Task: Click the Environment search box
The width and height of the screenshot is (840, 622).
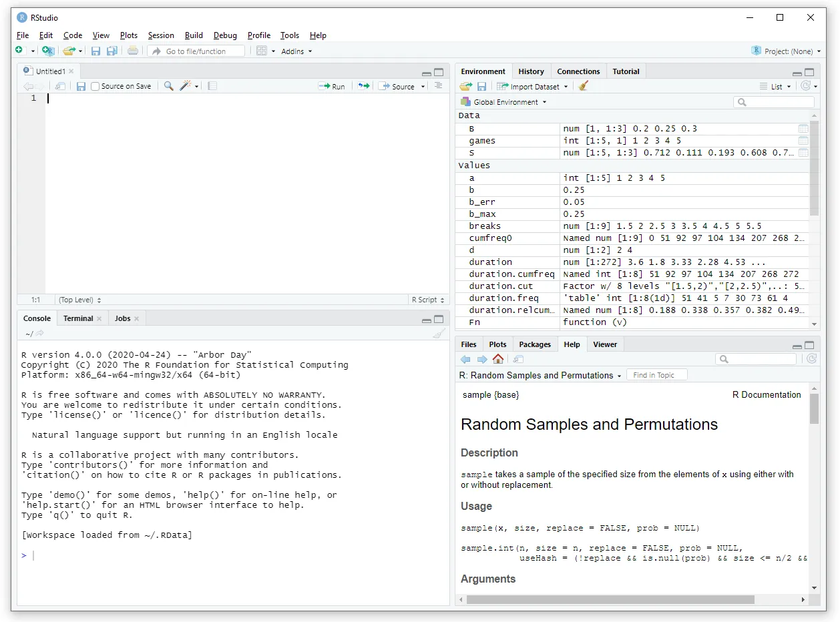Action: tap(774, 102)
